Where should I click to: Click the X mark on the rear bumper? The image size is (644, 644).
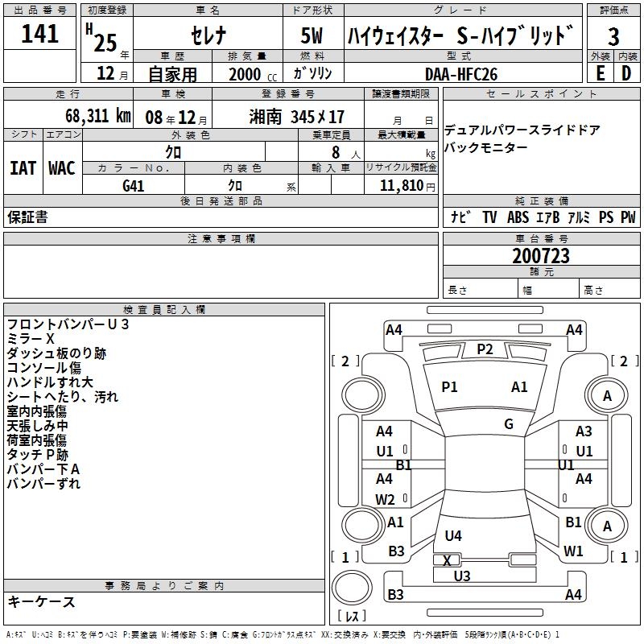pyautogui.click(x=447, y=560)
